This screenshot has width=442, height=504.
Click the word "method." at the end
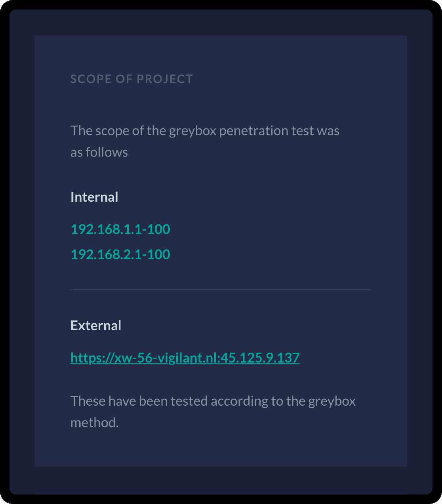[x=94, y=422]
